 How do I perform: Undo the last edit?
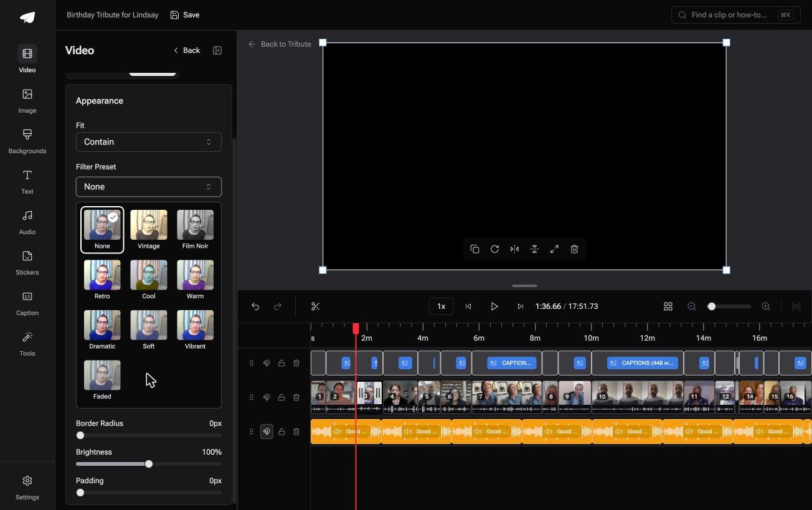click(255, 306)
